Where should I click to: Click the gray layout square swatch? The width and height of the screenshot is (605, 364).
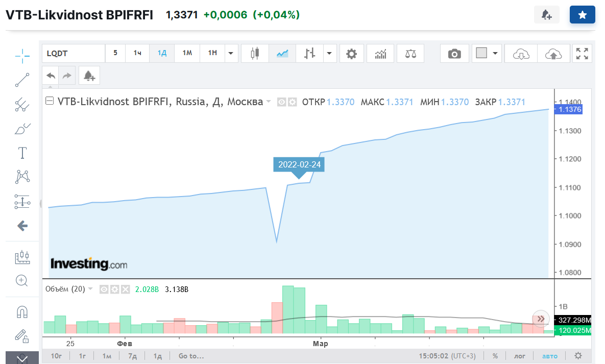click(481, 53)
